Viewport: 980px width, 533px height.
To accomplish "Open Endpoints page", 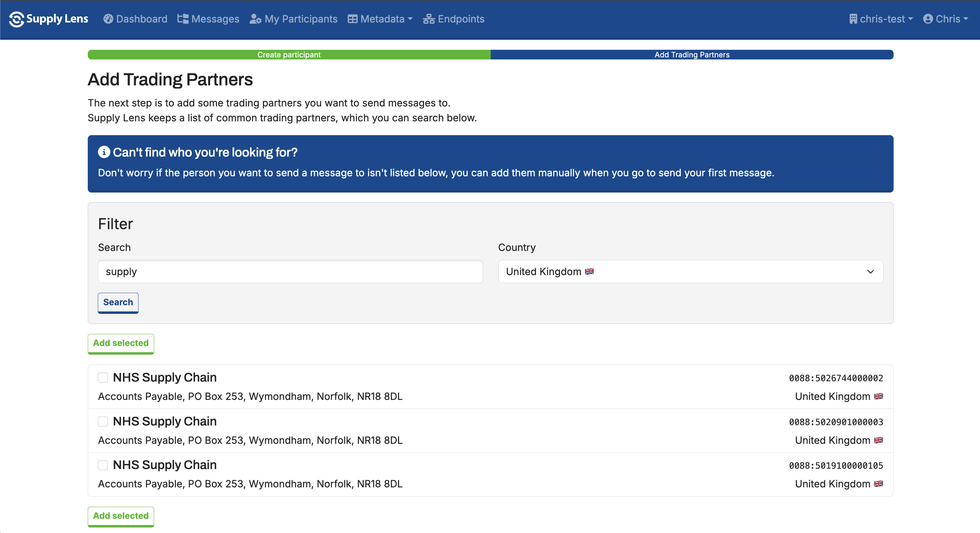I will (x=454, y=19).
